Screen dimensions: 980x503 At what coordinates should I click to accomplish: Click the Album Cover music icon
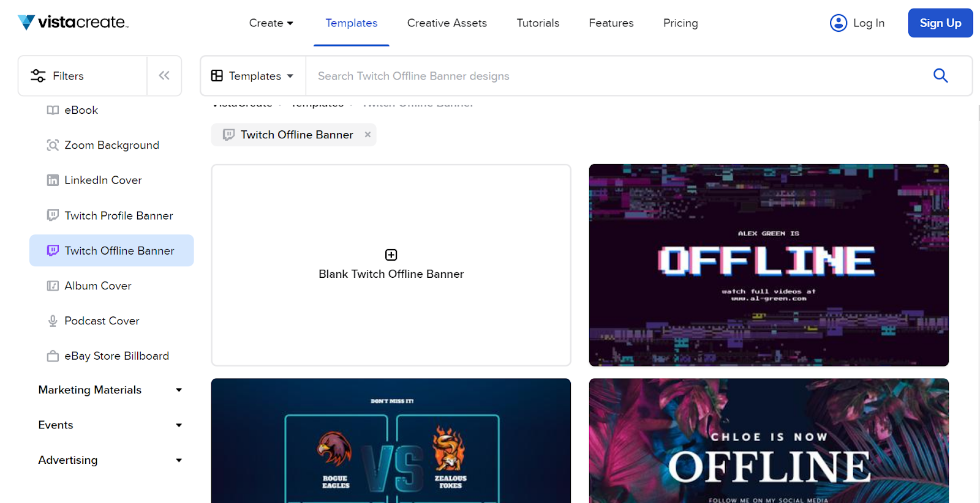tap(53, 286)
